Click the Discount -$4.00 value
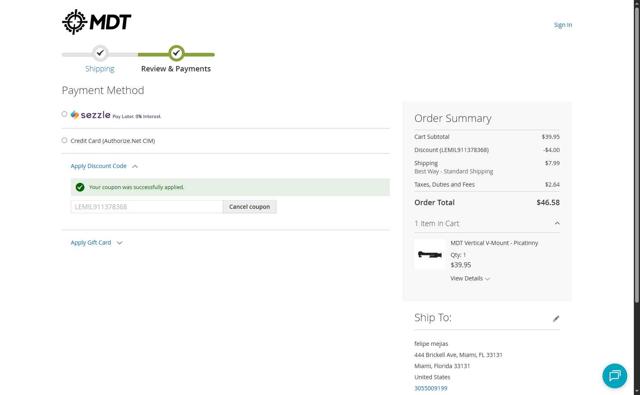 (x=551, y=150)
